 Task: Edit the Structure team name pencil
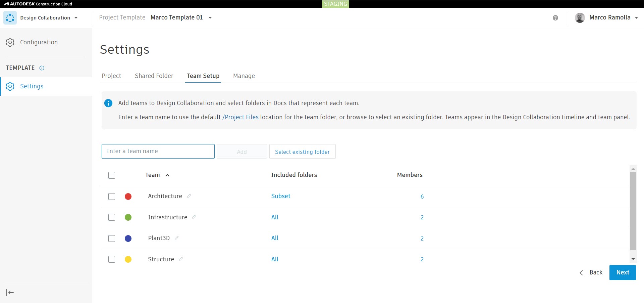tap(181, 259)
